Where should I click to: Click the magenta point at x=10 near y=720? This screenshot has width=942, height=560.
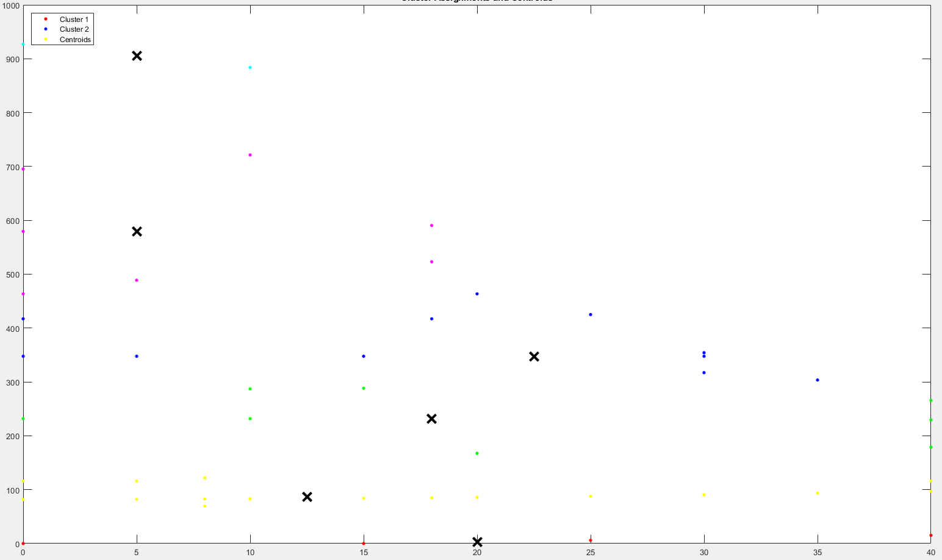point(250,155)
